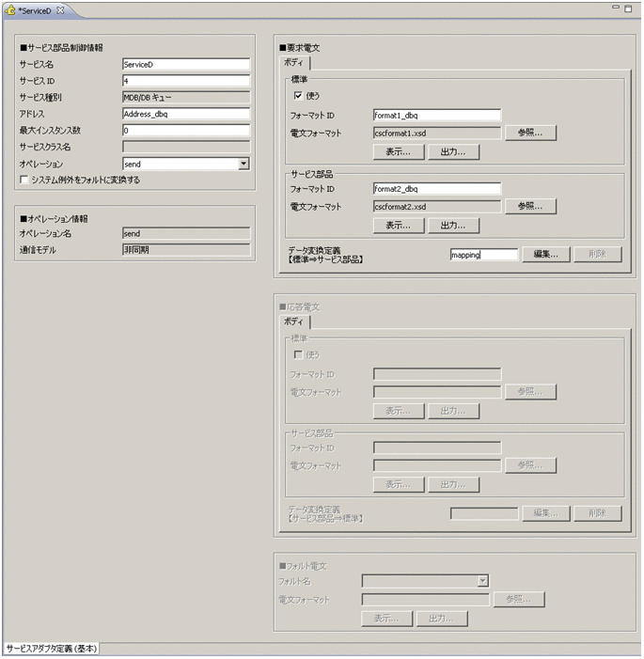Screen dimensions: 644x659
Task: Close the ServiceD editor tab
Action: [60, 8]
